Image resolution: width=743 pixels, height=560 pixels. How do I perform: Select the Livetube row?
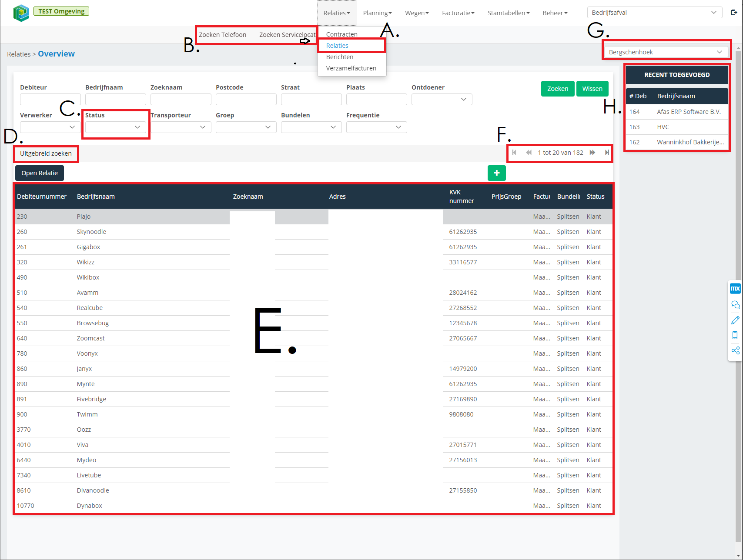coord(313,475)
